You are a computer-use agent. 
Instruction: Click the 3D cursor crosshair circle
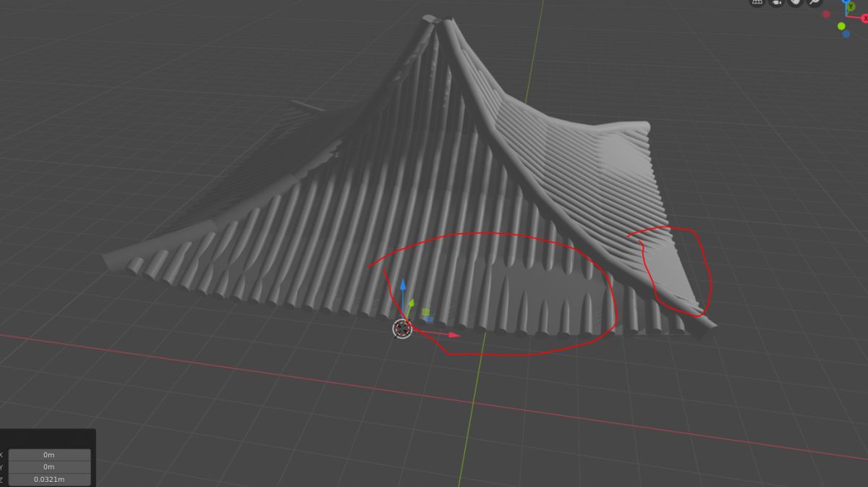pyautogui.click(x=402, y=329)
